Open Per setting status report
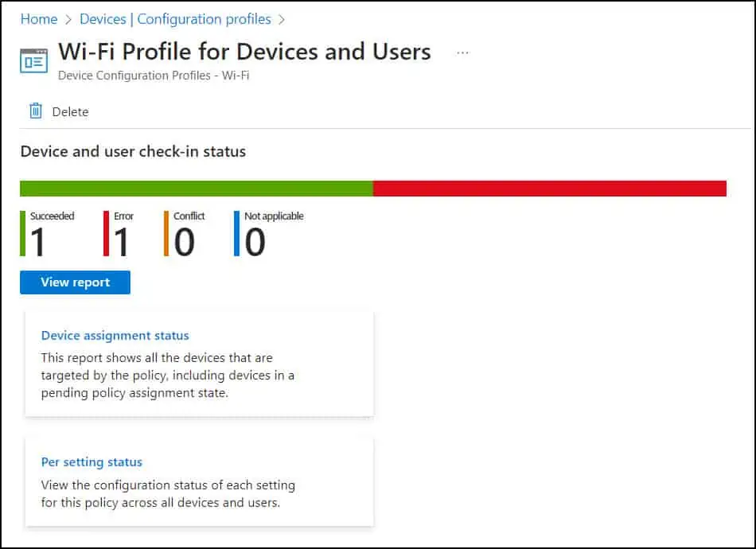The height and width of the screenshot is (549, 756). point(92,461)
